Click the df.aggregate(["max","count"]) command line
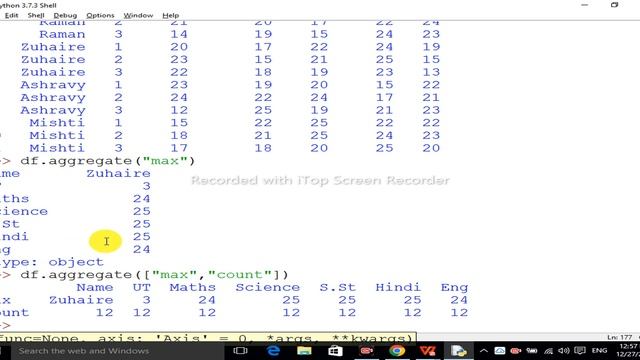 [x=154, y=275]
